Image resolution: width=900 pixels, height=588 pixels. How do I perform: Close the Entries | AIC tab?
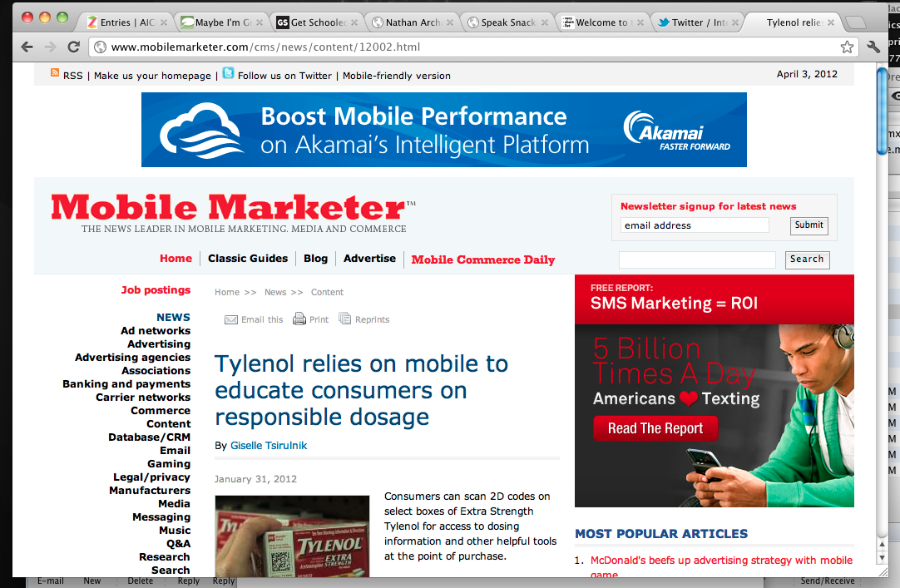(164, 22)
